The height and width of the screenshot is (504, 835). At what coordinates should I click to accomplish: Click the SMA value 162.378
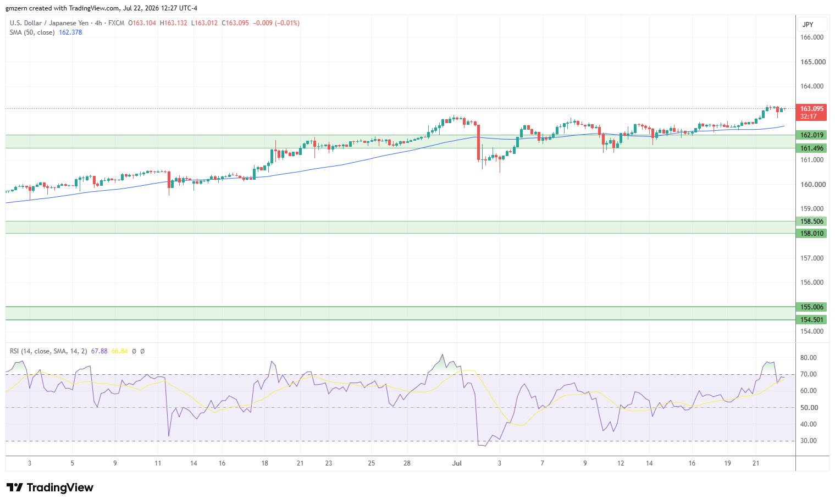point(70,32)
